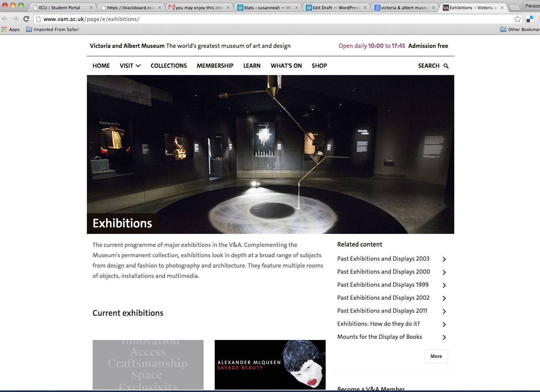Open the Alexander McQueen Savage Beauty thumbnail
540x392 pixels.
(x=270, y=364)
